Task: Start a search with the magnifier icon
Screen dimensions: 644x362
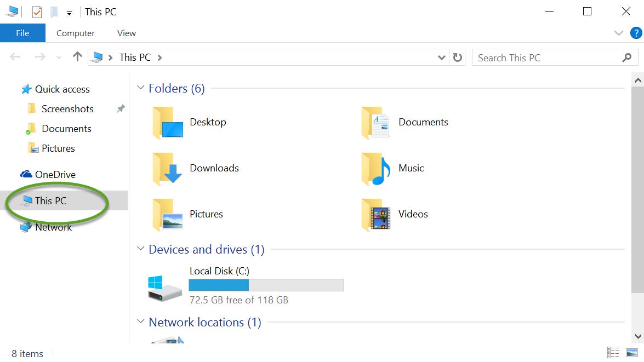Action: [627, 57]
